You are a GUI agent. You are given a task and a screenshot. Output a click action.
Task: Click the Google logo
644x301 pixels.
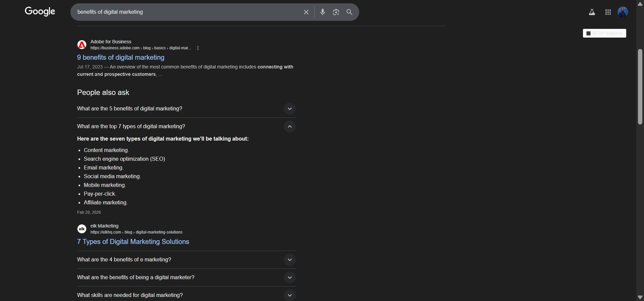pyautogui.click(x=40, y=11)
